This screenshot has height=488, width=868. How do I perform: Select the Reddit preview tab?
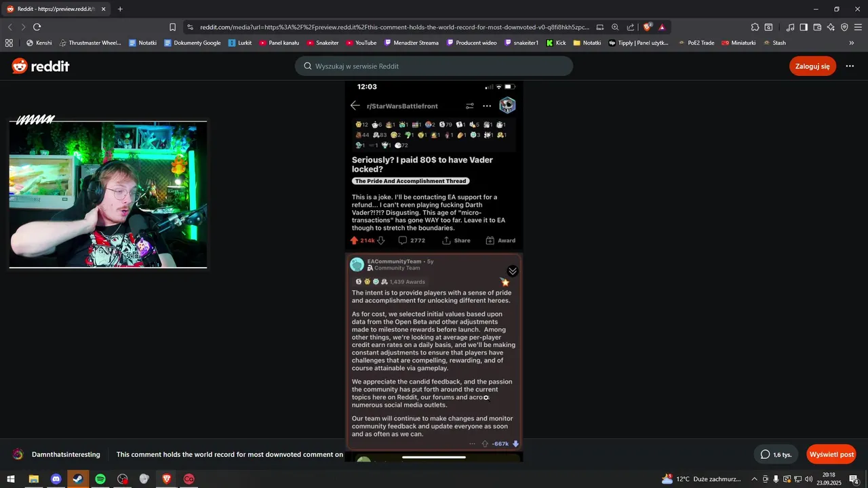tap(56, 9)
